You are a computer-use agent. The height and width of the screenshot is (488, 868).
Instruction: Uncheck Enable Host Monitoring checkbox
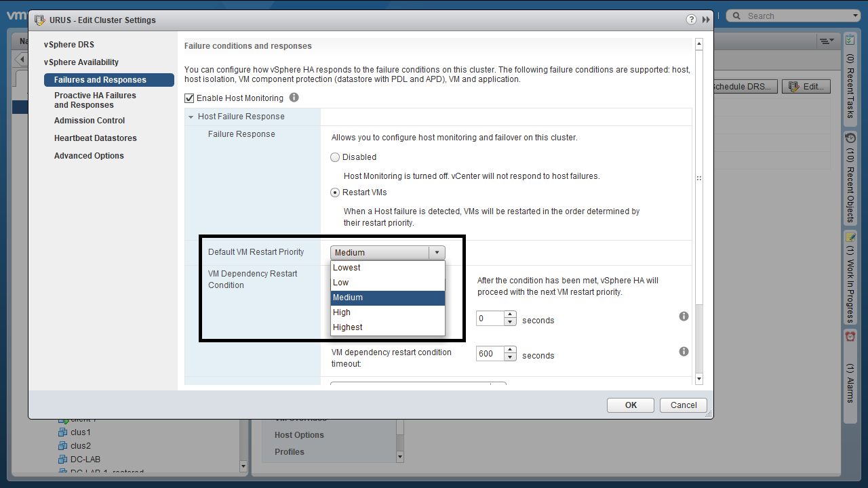click(189, 98)
